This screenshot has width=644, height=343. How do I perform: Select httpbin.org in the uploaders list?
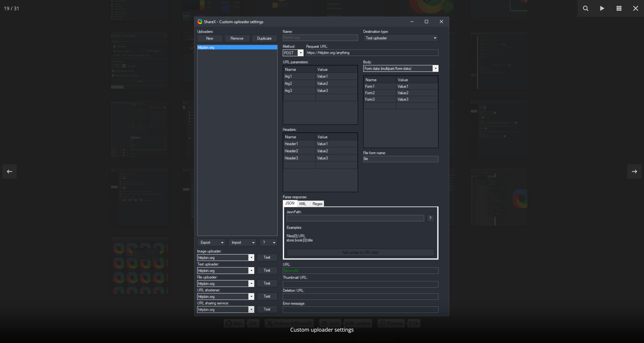tap(237, 48)
